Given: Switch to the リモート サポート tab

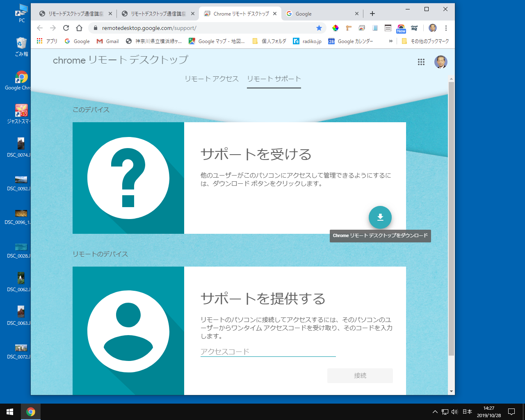Looking at the screenshot, I should click(274, 79).
